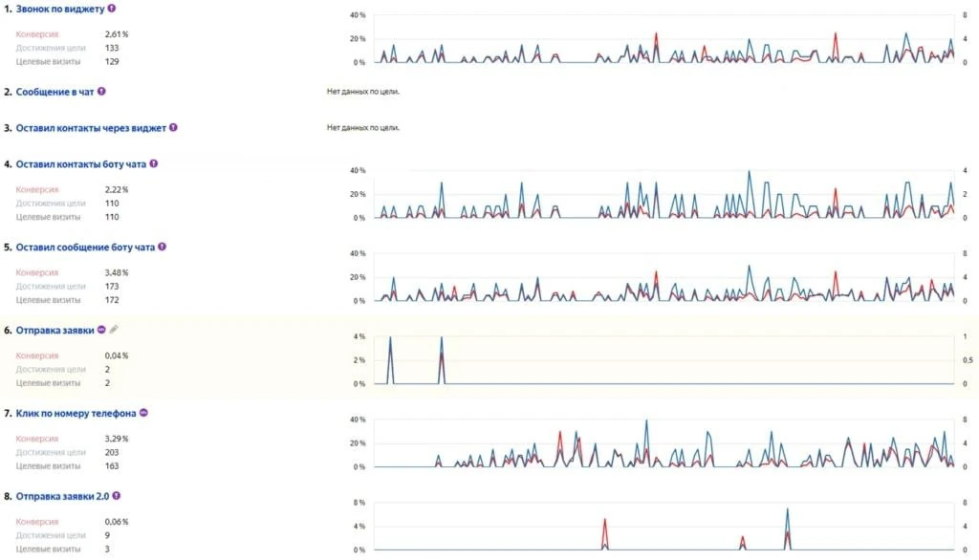The width and height of the screenshot is (979, 560).
Task: Click the 'Звонок по виджету' conversion chart
Action: 664,39
